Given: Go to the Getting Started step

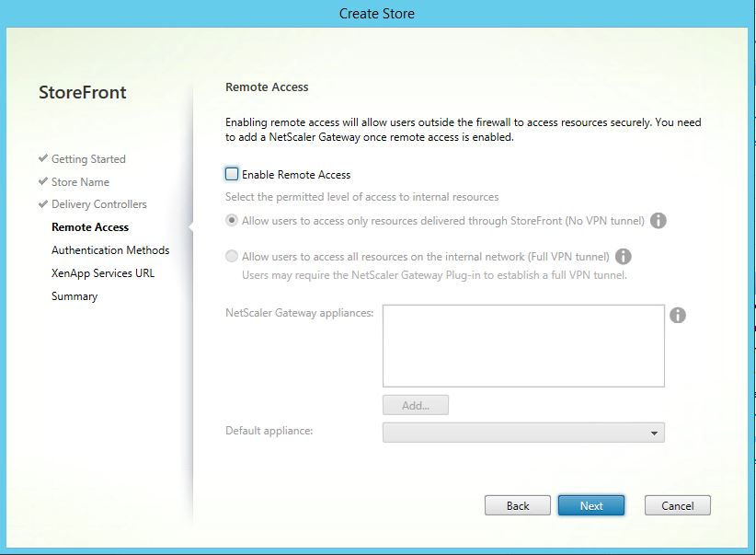Looking at the screenshot, I should [x=88, y=159].
